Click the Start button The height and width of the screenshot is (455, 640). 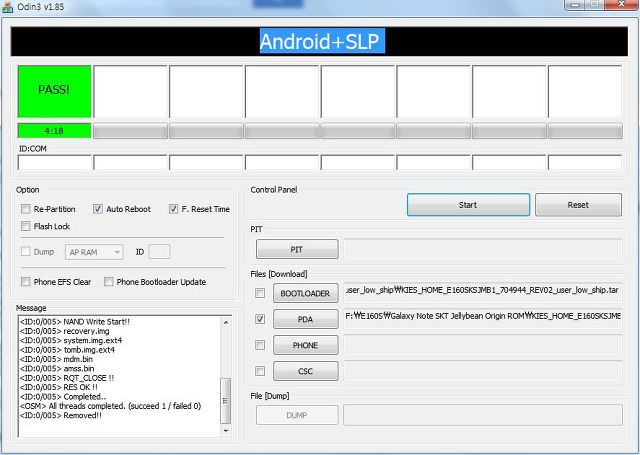tap(468, 205)
